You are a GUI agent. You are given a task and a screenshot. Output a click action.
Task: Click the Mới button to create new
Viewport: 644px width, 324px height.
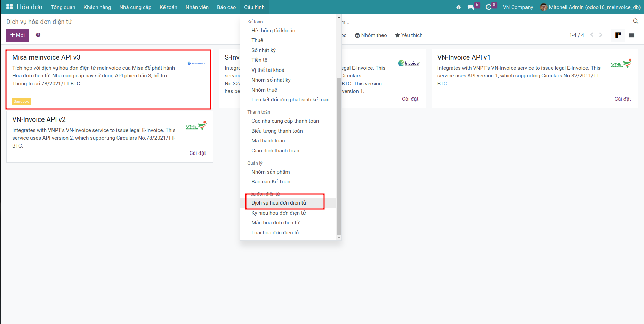pyautogui.click(x=17, y=35)
